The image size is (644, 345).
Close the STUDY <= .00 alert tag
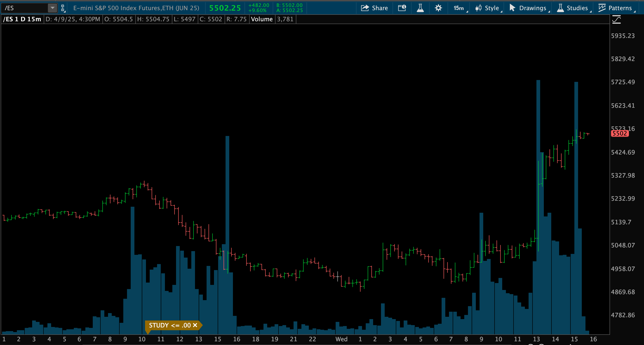(x=195, y=325)
